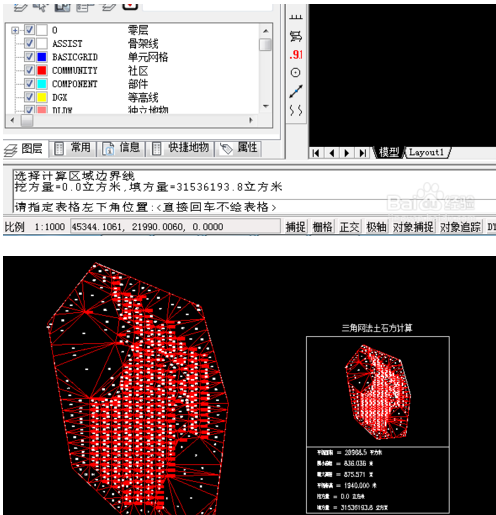Viewport: 496px width, 515px height.
Task: Click the double wavy curves tool icon
Action: point(296,110)
